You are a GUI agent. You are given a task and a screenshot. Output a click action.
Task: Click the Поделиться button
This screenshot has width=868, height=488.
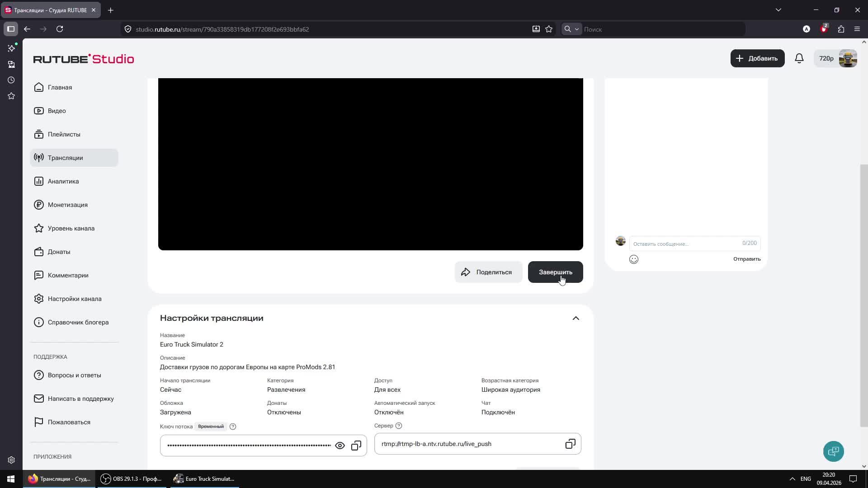488,272
